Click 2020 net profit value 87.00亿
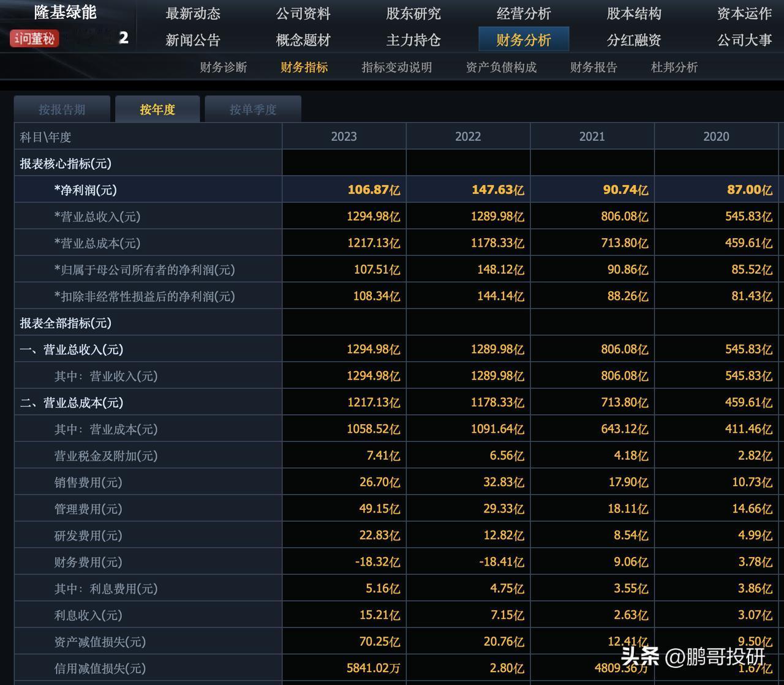Viewport: 784px width, 685px height. point(750,190)
